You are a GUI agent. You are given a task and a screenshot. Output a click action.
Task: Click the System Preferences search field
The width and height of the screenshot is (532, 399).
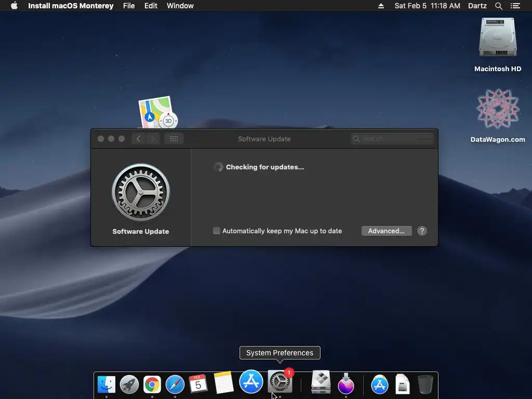click(x=393, y=139)
